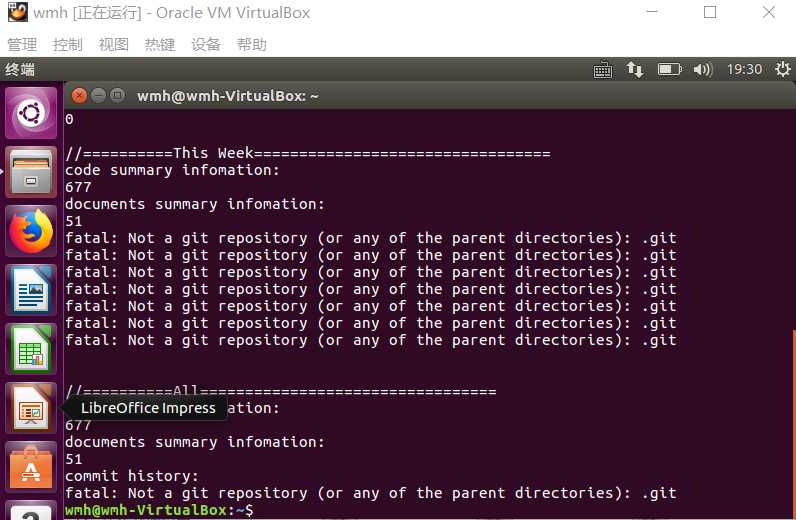The height and width of the screenshot is (520, 796).
Task: Open the sound volume indicator
Action: click(703, 69)
